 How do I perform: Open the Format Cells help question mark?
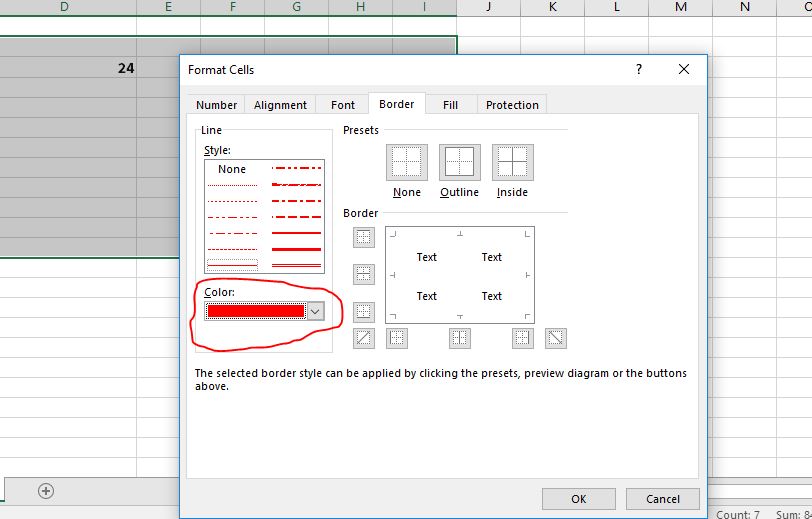639,69
